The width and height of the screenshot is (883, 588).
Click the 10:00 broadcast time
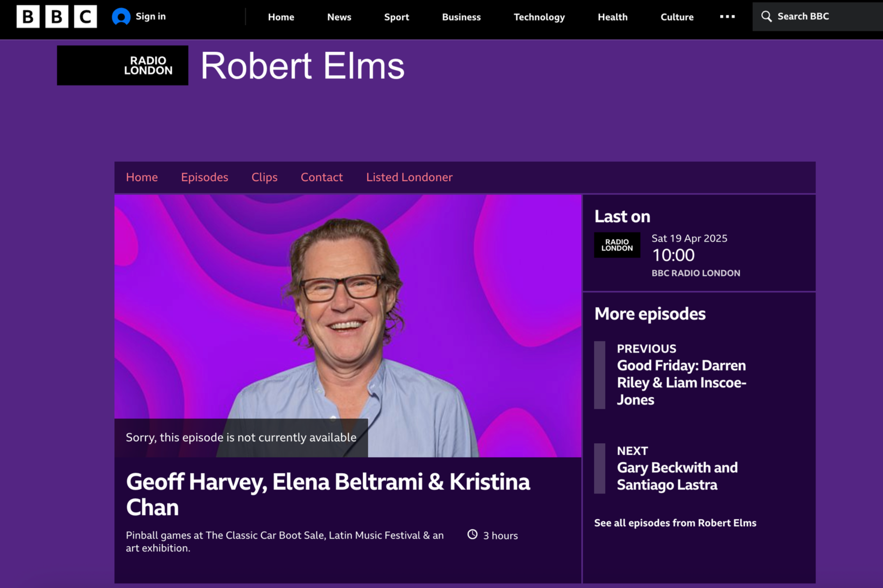coord(673,255)
